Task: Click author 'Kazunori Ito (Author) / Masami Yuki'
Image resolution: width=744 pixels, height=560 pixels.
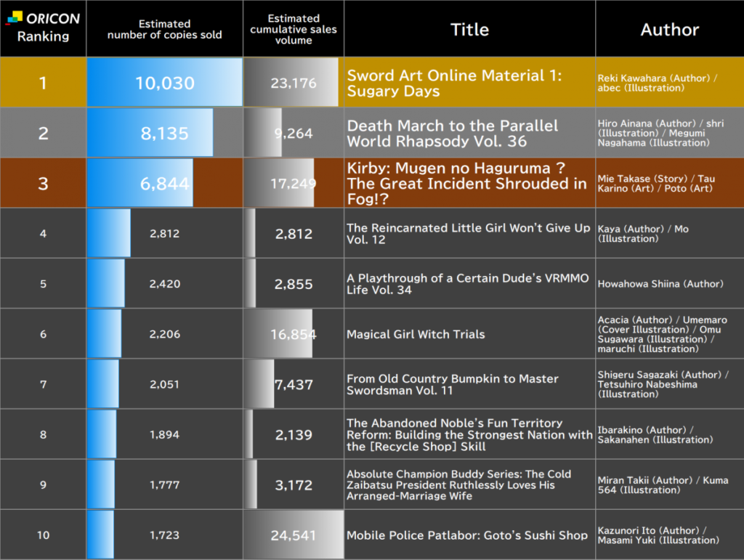Action: (x=658, y=535)
